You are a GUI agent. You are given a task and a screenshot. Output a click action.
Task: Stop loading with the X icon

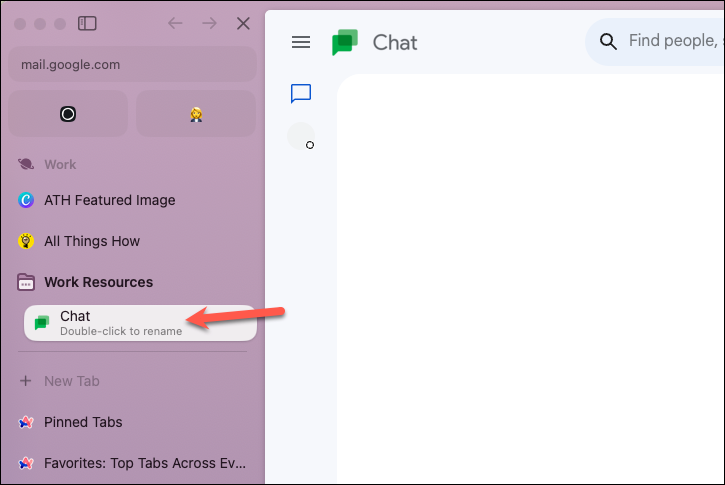click(x=243, y=23)
